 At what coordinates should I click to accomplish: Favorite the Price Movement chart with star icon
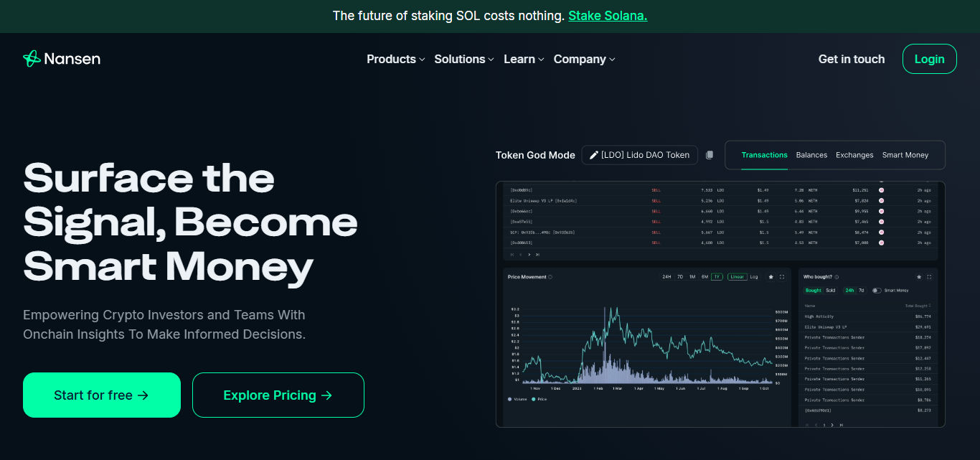click(x=771, y=277)
